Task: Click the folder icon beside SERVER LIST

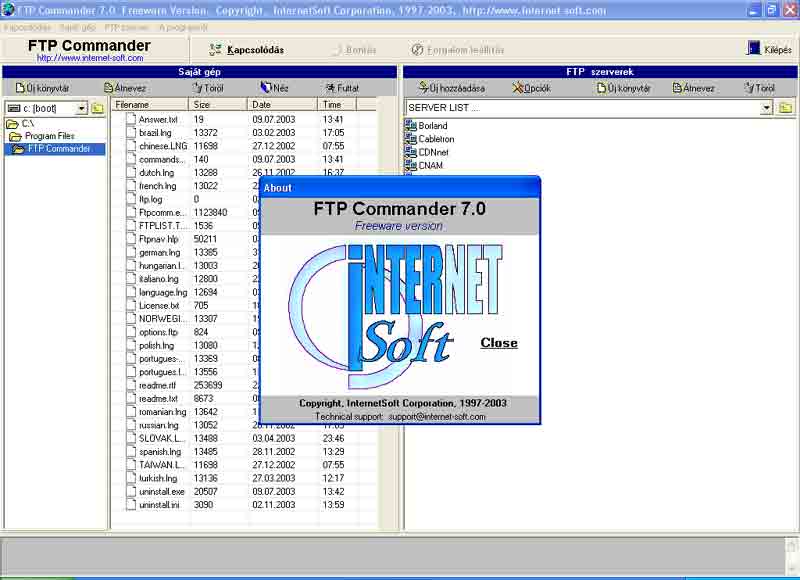Action: coord(785,108)
